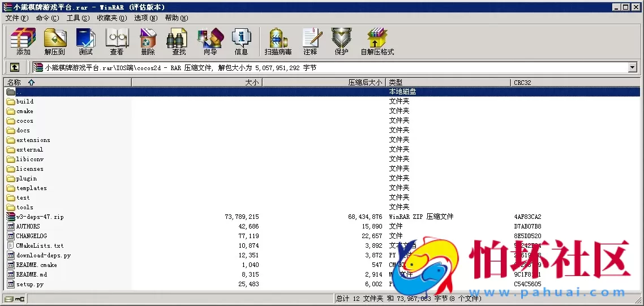Screen dimensions: 644x306
Task: Expand the archive path dropdown arrow
Action: pyautogui.click(x=633, y=68)
